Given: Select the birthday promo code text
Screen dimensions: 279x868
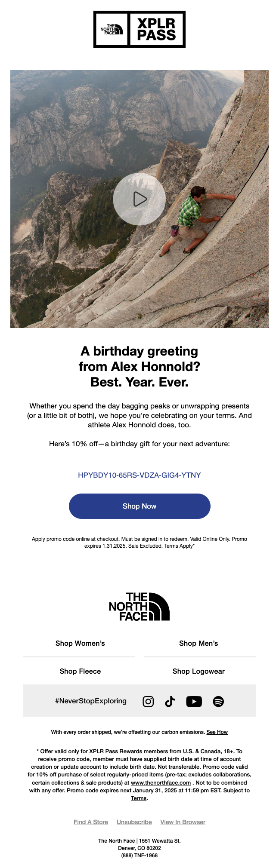Looking at the screenshot, I should (139, 475).
